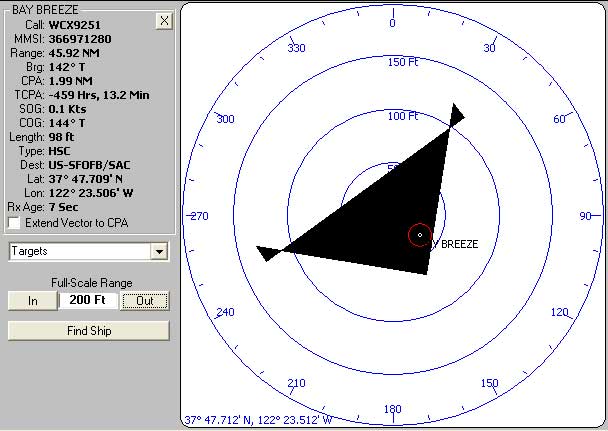Click the Find Ship button
Image resolution: width=608 pixels, height=431 pixels.
[88, 331]
